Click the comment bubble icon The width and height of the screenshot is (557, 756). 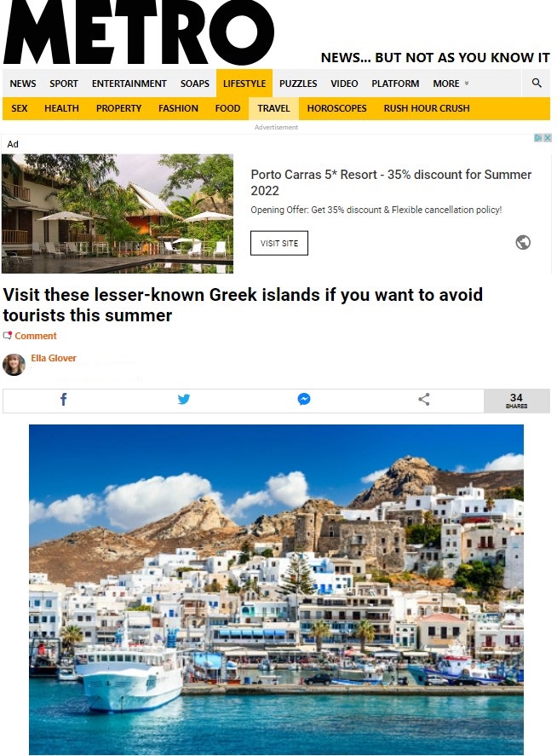(7, 336)
